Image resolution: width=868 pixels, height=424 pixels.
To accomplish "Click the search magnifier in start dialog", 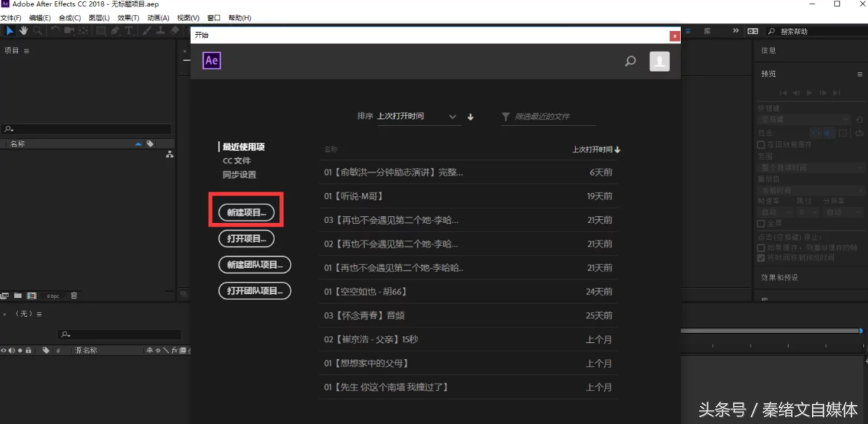I will (x=630, y=61).
